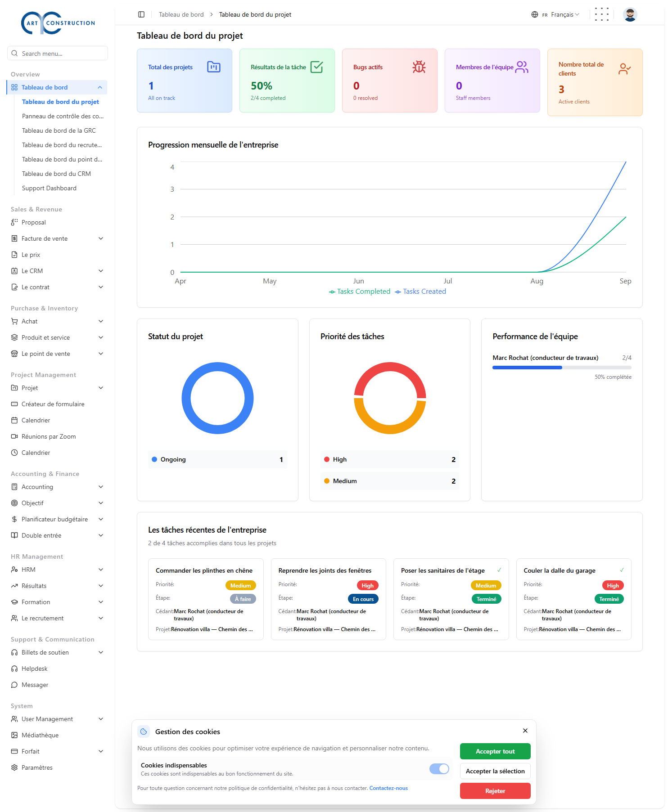
Task: Reject cookies with the Rejeter button
Action: tap(495, 791)
